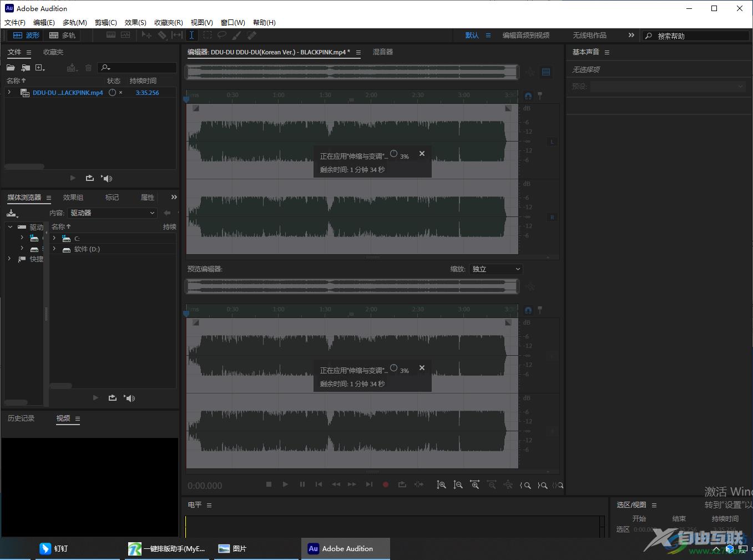This screenshot has height=560, width=753.
Task: Select the Move tool
Action: [x=146, y=35]
